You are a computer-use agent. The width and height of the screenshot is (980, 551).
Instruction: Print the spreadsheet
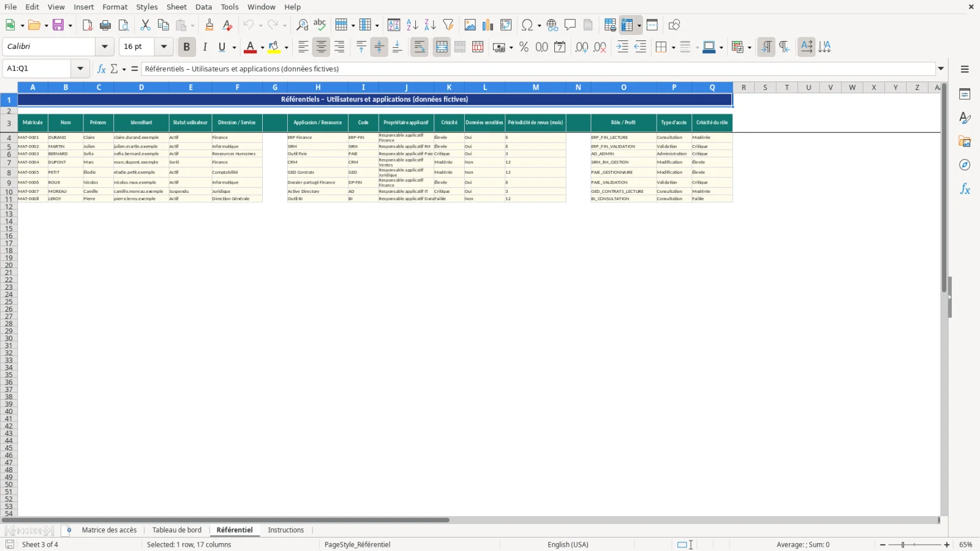click(x=105, y=25)
